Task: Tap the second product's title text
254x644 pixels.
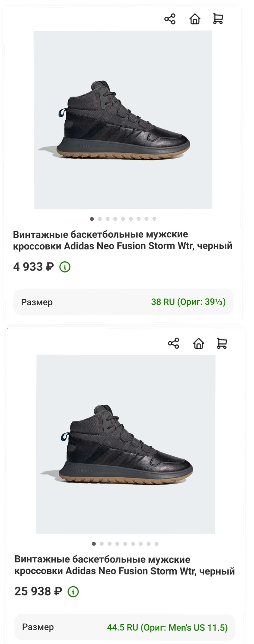Action: pyautogui.click(x=125, y=565)
